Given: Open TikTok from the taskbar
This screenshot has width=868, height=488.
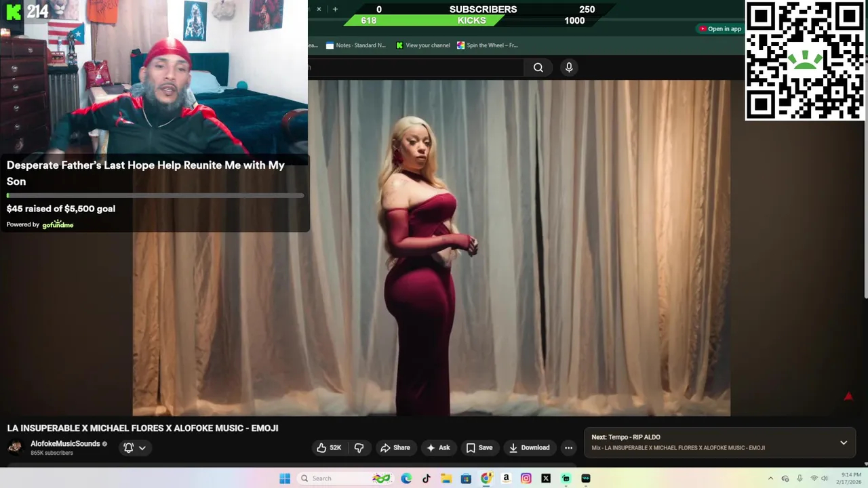Looking at the screenshot, I should 426,479.
